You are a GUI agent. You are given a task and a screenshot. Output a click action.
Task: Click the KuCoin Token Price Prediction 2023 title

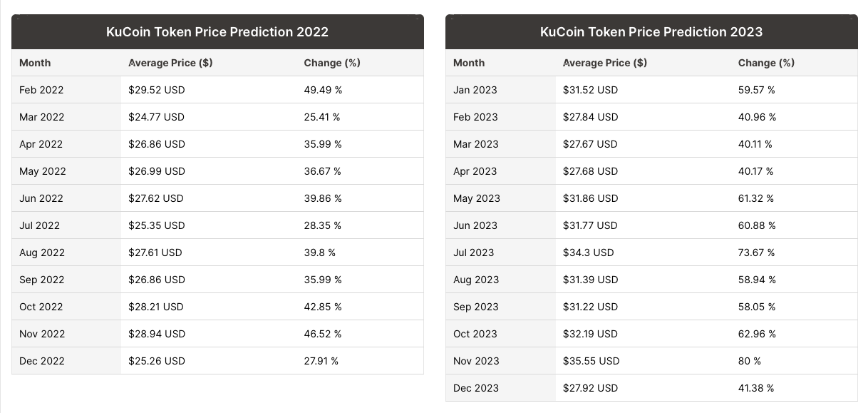point(651,32)
